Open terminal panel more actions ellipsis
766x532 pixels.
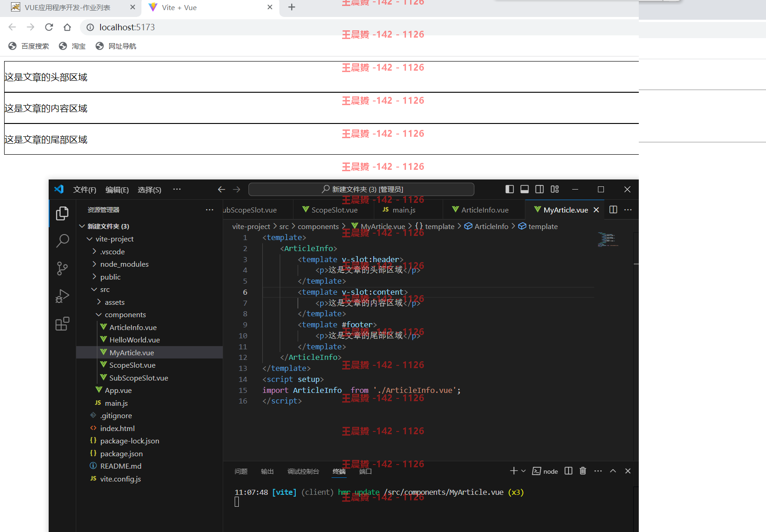[598, 471]
